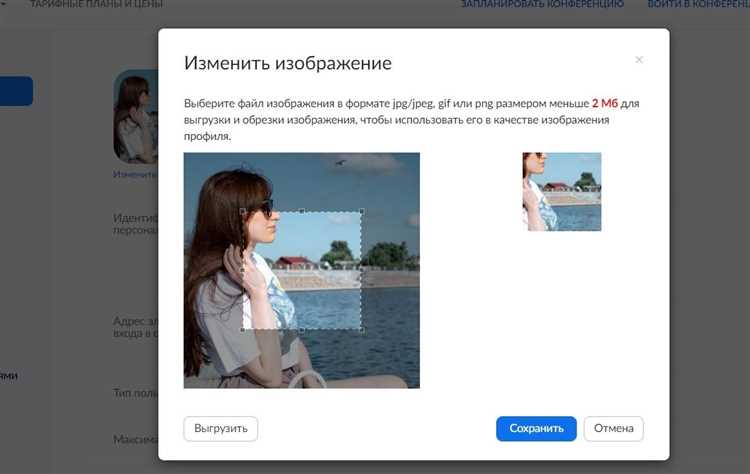Select the blue sidebar item in background
The image size is (750, 474).
(16, 90)
